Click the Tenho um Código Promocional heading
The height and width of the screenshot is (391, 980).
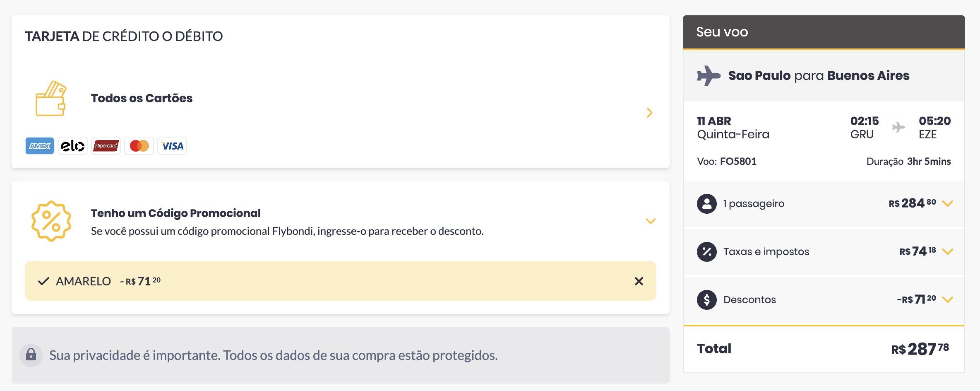point(175,213)
